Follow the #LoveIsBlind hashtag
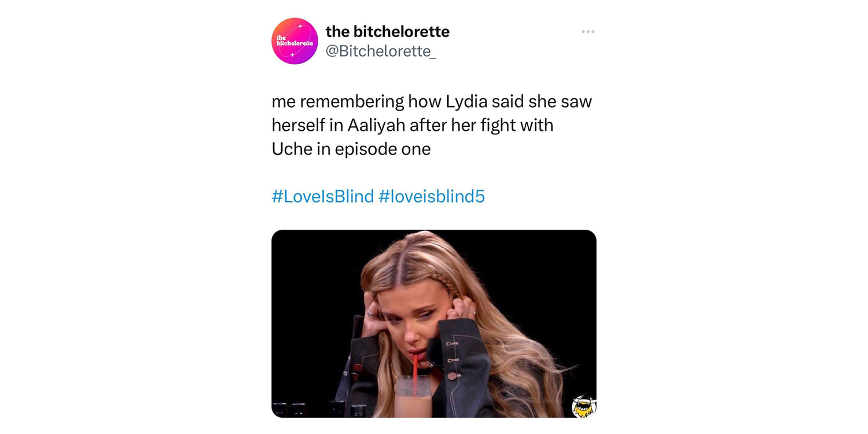The width and height of the screenshot is (868, 434). (323, 197)
